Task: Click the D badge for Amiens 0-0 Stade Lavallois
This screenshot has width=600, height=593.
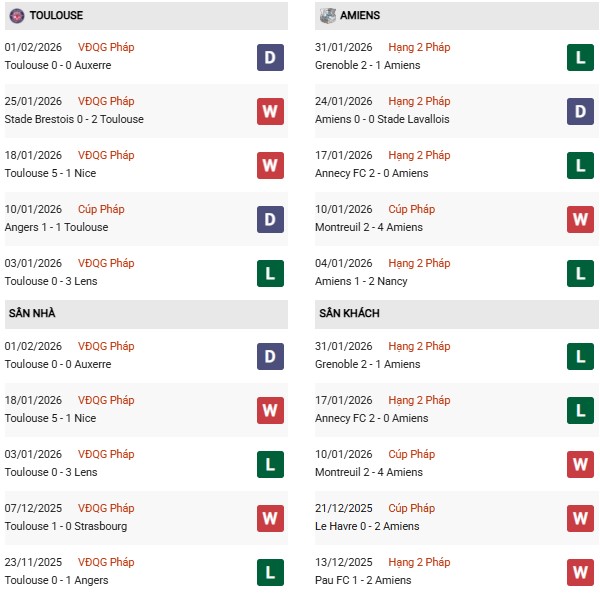Action: (x=580, y=111)
